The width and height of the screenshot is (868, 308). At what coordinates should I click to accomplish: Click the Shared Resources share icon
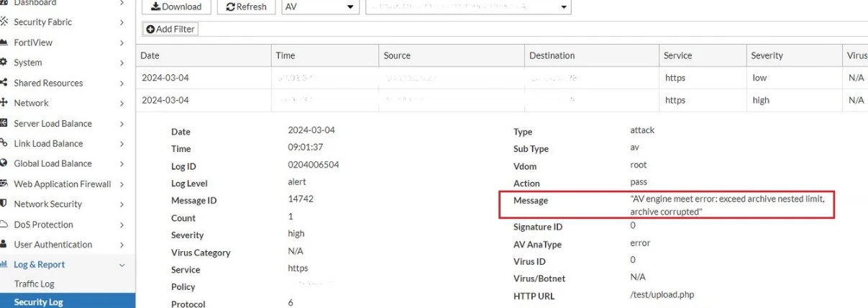pyautogui.click(x=4, y=83)
